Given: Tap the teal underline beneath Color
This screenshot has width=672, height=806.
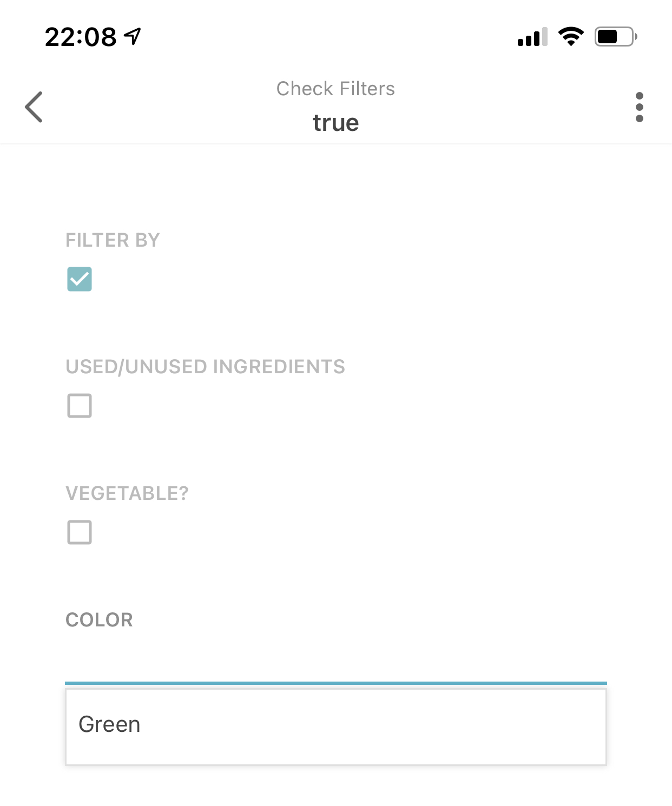Looking at the screenshot, I should click(x=335, y=683).
